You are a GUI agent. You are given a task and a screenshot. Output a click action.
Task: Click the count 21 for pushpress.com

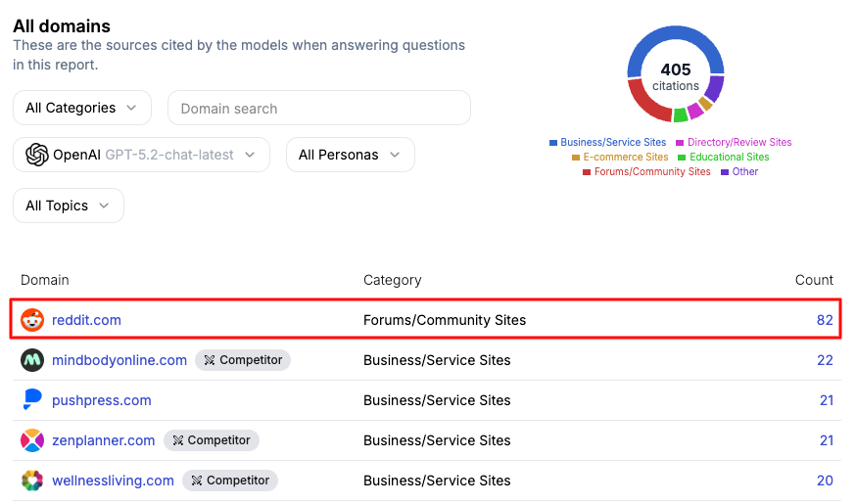(x=827, y=400)
